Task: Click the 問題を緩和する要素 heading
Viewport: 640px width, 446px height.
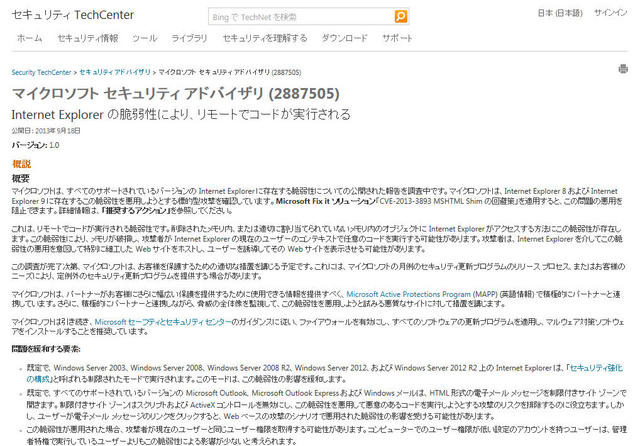Action: (46, 349)
